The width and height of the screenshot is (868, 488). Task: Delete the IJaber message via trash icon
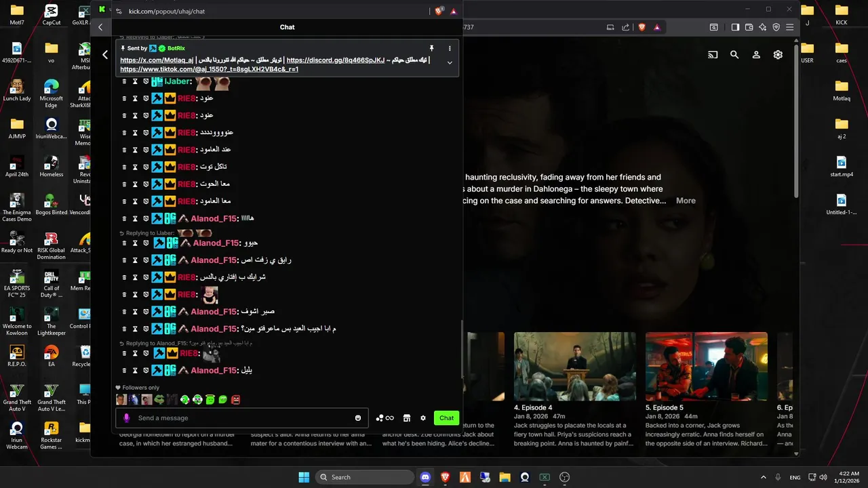tap(124, 81)
